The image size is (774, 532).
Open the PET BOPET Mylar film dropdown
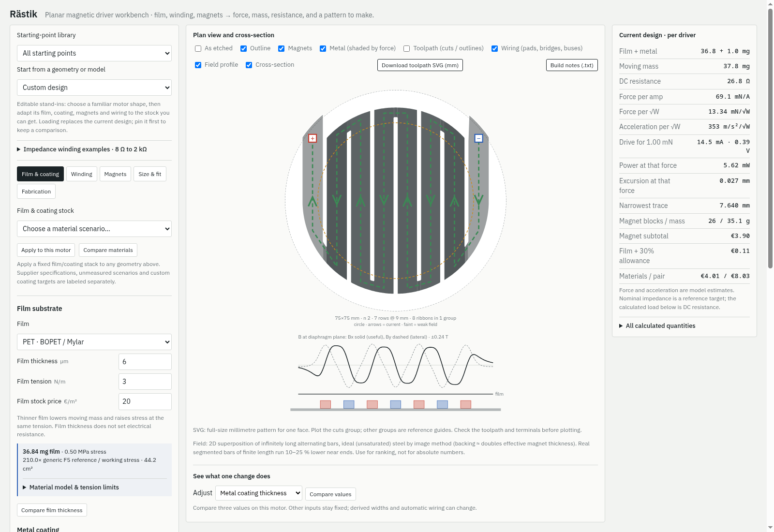click(94, 342)
